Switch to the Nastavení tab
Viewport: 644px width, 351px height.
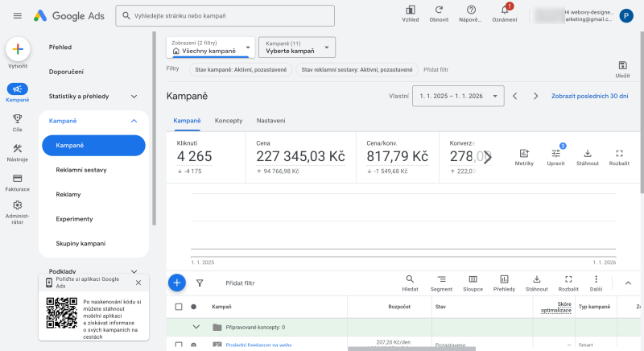[x=270, y=121]
